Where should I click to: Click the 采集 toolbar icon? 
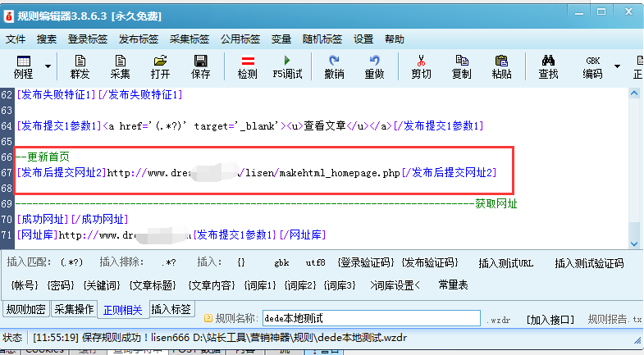click(x=120, y=67)
